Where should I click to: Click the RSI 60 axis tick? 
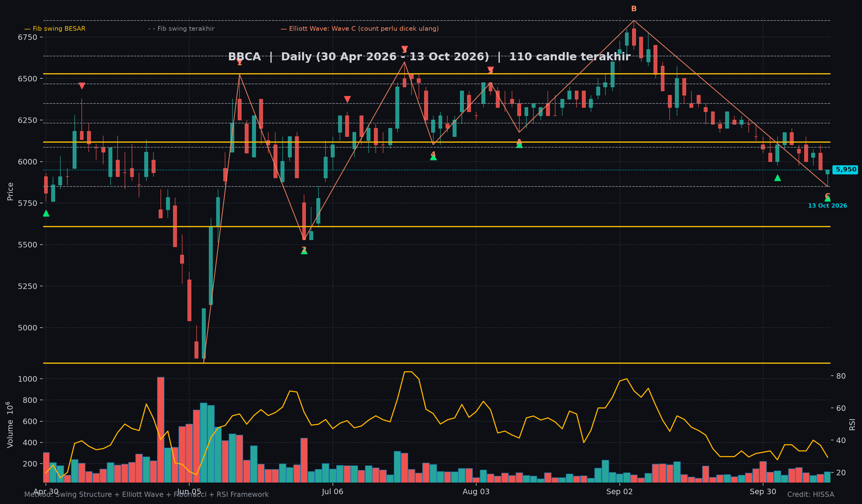pos(841,408)
